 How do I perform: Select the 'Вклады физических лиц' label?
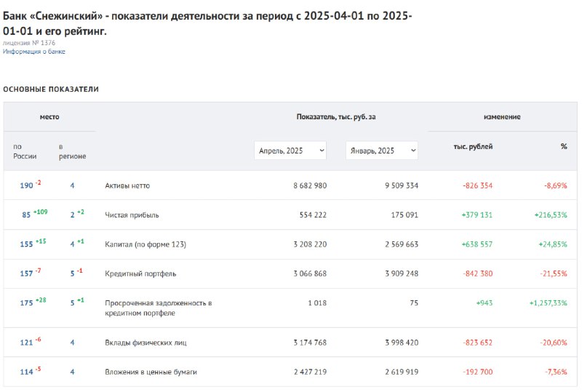click(x=145, y=343)
